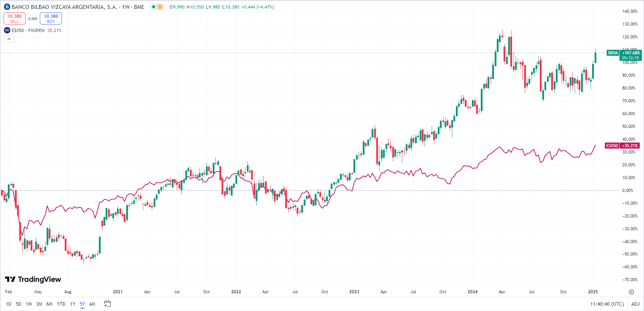Select the 5Y time range
Image resolution: width=644 pixels, height=311 pixels.
click(82, 304)
